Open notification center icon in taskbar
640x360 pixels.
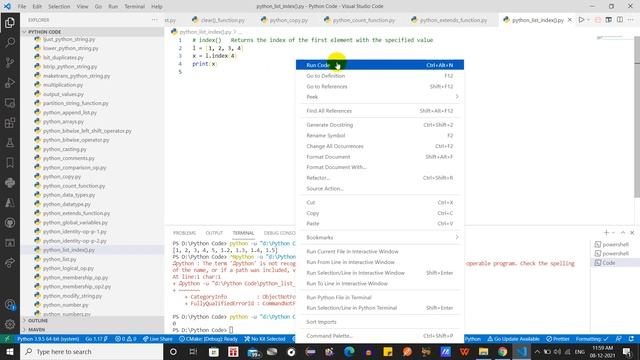click(x=627, y=351)
